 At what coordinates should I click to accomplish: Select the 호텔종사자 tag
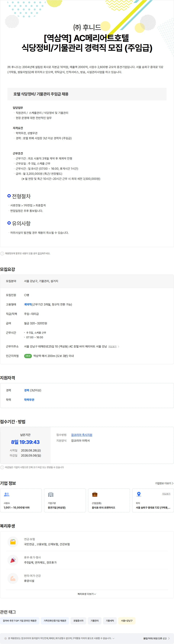coord(78,621)
